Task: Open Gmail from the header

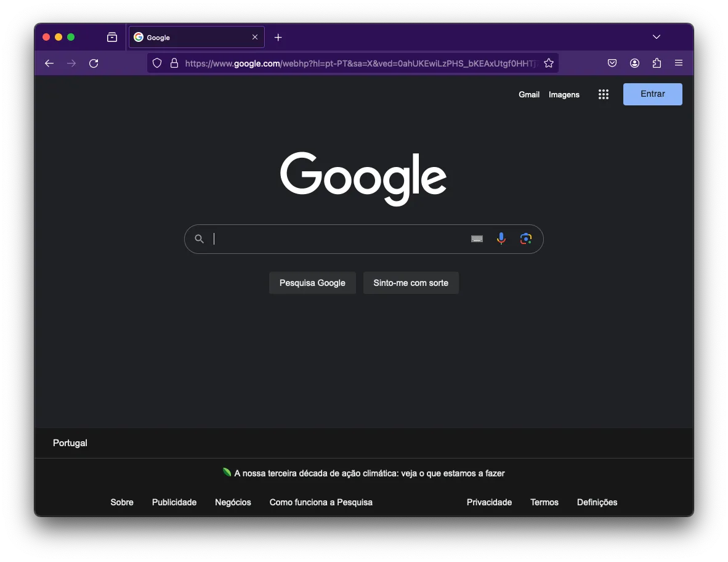Action: pyautogui.click(x=529, y=94)
